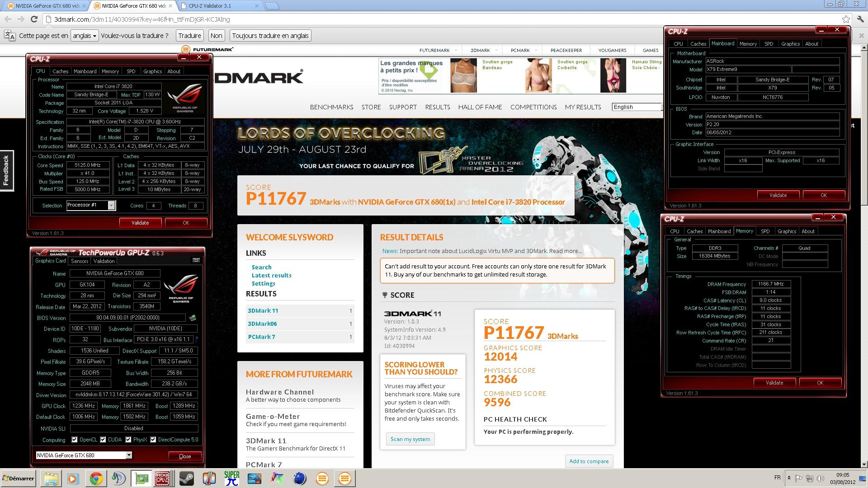Open TeamSpeak from the taskbar
The image size is (868, 488).
118,479
